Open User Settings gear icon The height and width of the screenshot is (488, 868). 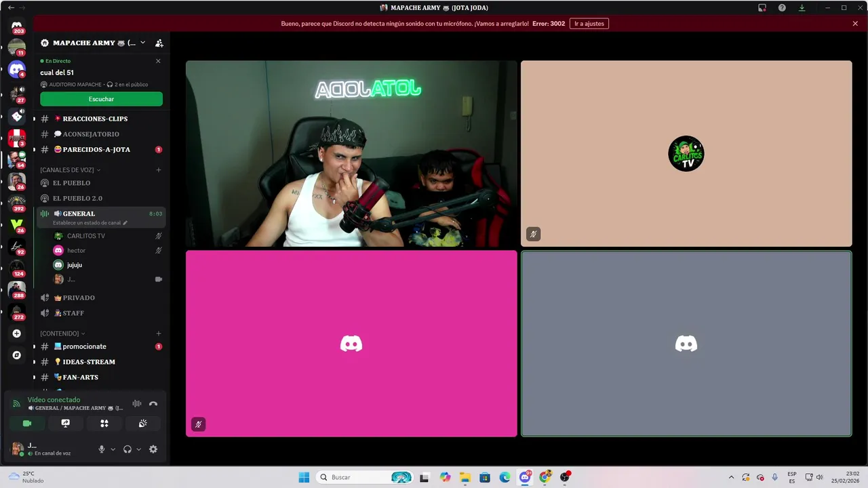coord(153,449)
